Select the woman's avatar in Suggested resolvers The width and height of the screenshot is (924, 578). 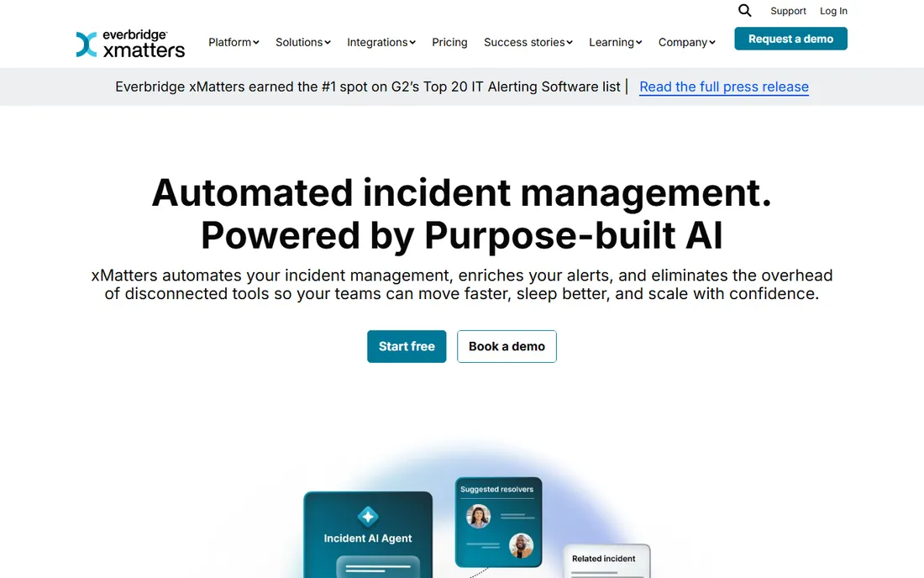pyautogui.click(x=479, y=516)
